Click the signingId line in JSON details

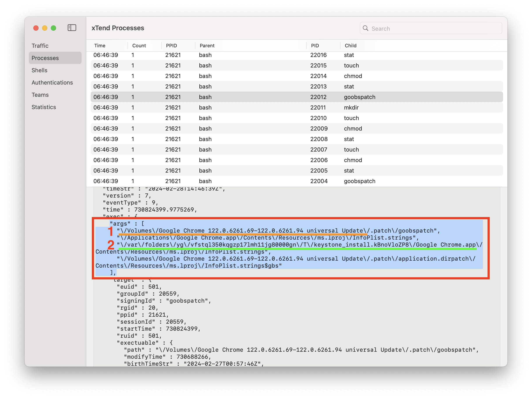point(163,301)
